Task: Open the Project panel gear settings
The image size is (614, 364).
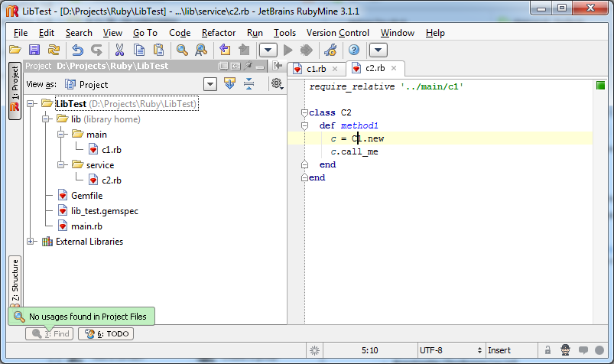Action: coord(278,83)
